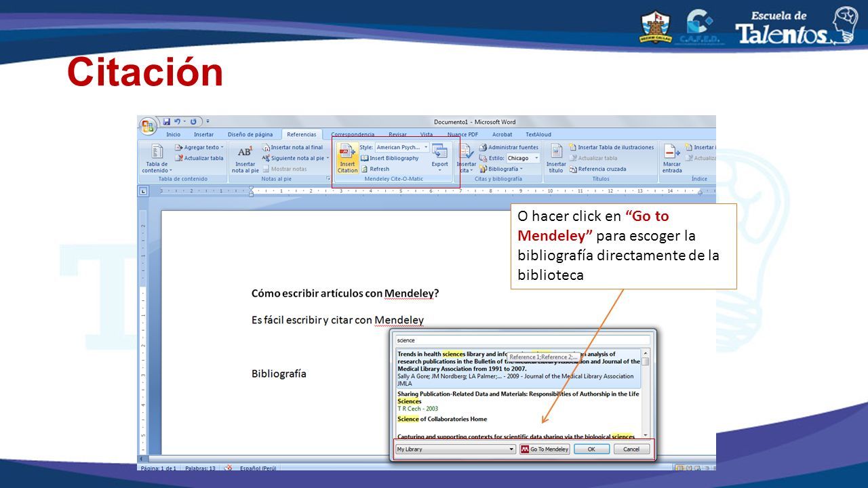Open the TextAloud ribbon tab
Viewport: 868px width, 488px height.
[x=538, y=134]
